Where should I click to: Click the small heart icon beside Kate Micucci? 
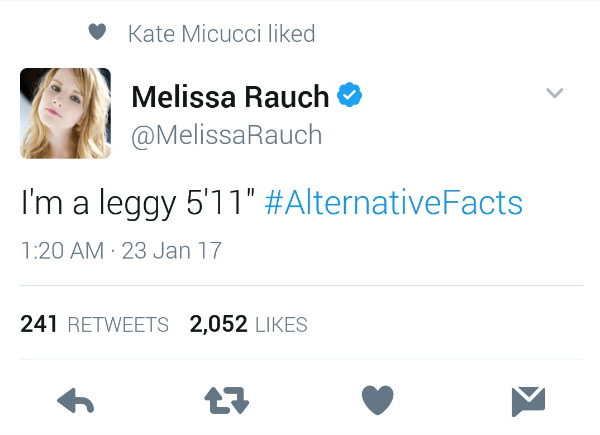tap(97, 33)
